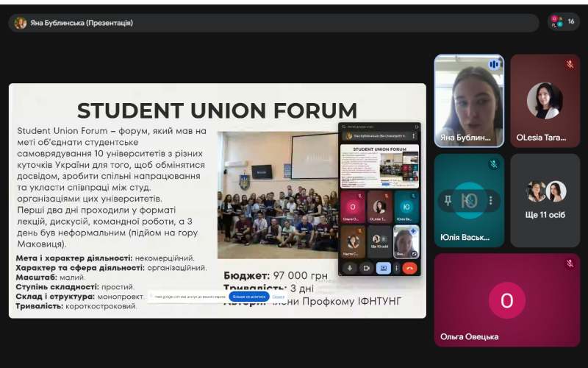This screenshot has width=588, height=368.
Task: Pin Юлія Васьк... tile using the pin icon
Action: pyautogui.click(x=448, y=200)
